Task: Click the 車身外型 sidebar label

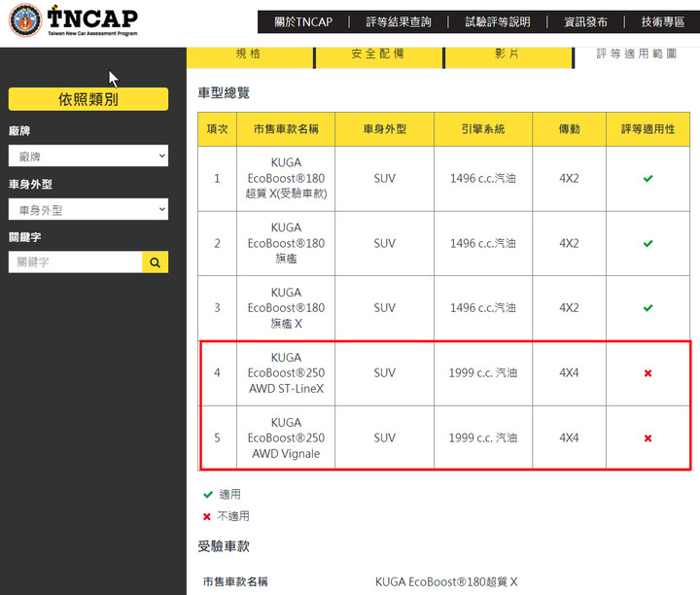Action: 30,185
